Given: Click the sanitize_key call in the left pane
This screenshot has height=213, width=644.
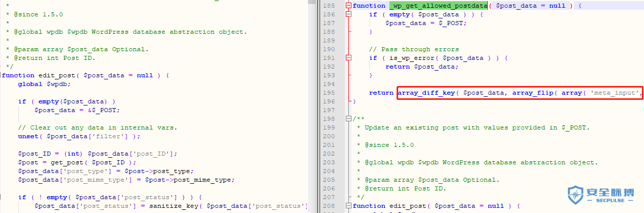Looking at the screenshot, I should [228, 206].
